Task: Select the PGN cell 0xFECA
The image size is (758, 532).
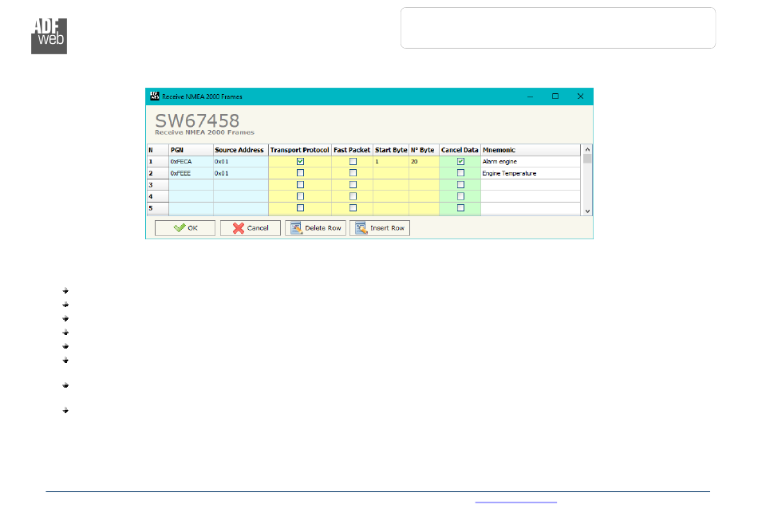Action: click(191, 161)
